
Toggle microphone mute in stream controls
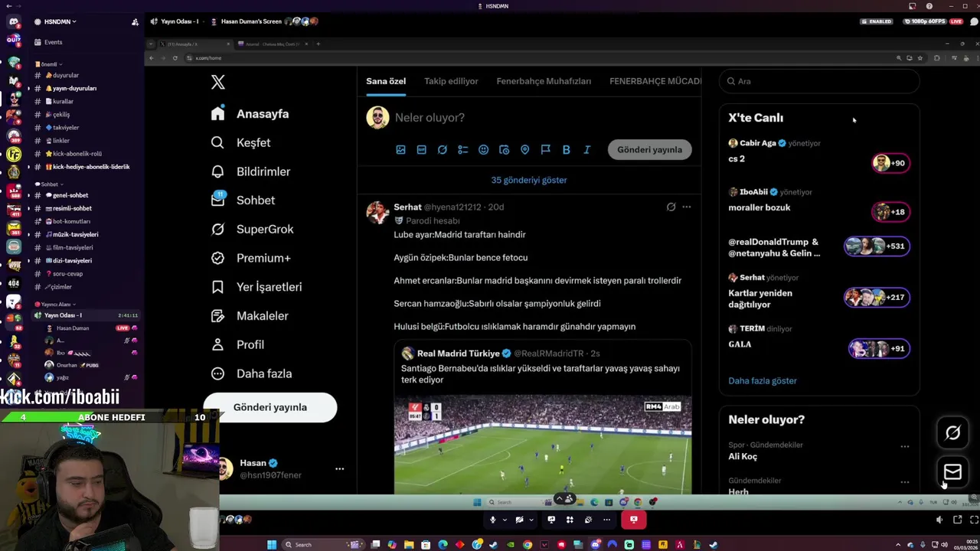tap(492, 520)
